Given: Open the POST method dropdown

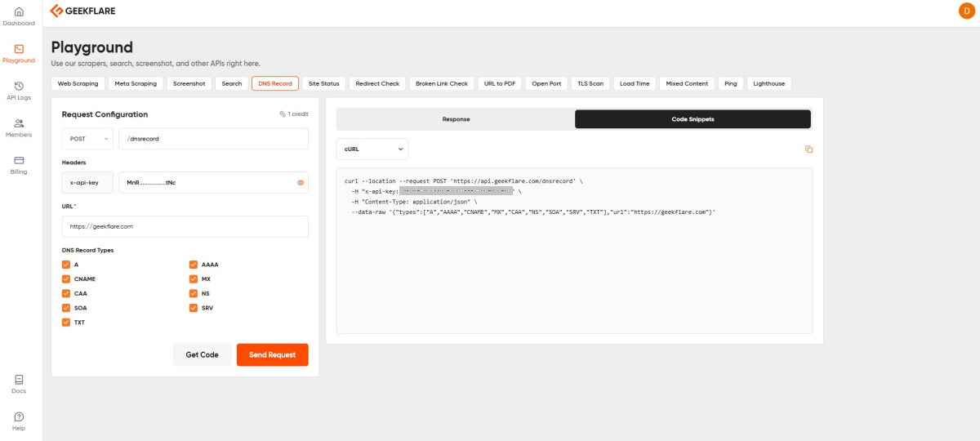Looking at the screenshot, I should 87,139.
